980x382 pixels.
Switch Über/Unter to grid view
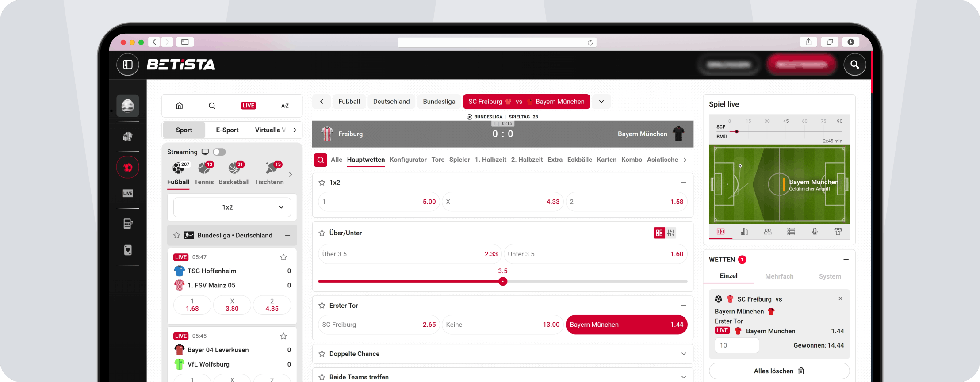click(659, 233)
